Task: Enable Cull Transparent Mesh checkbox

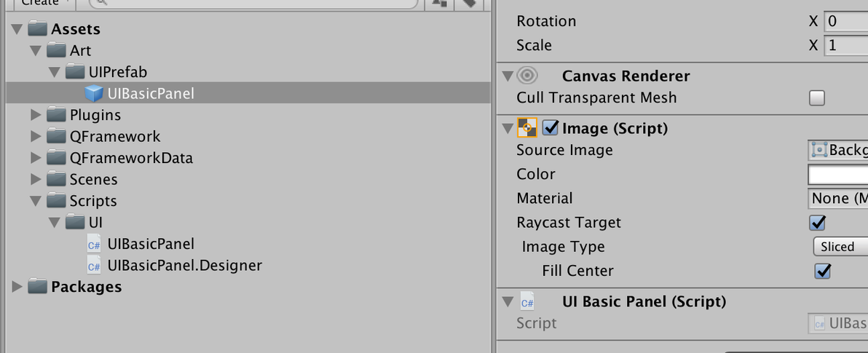Action: (817, 98)
